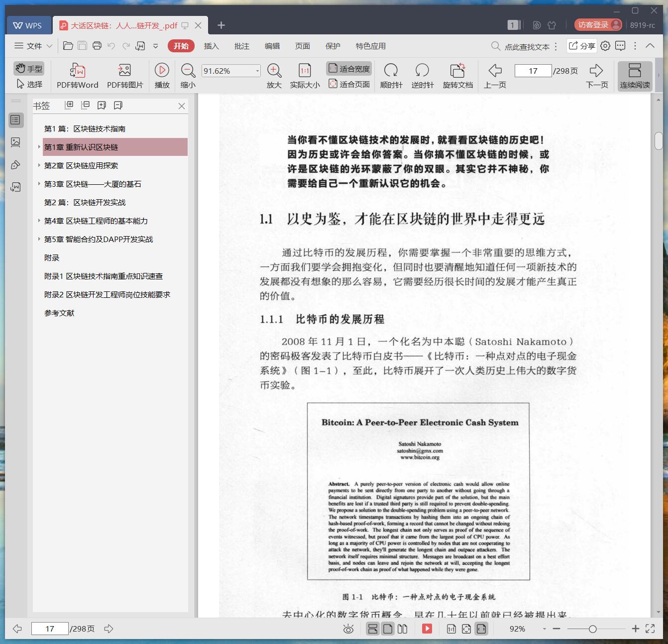Image resolution: width=668 pixels, height=644 pixels.
Task: Click the 访客登录 login button
Action: click(598, 25)
